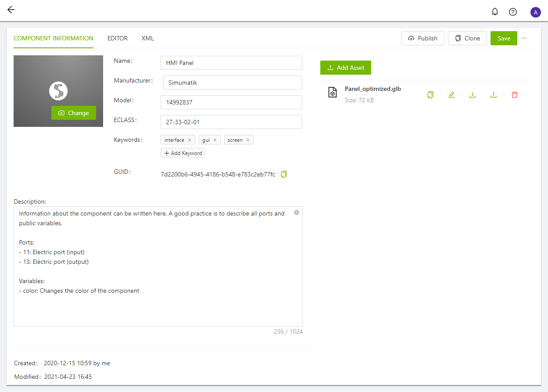Copy the Panel_optimized.glb asset
Viewport: 548px width, 392px height.
(x=430, y=95)
